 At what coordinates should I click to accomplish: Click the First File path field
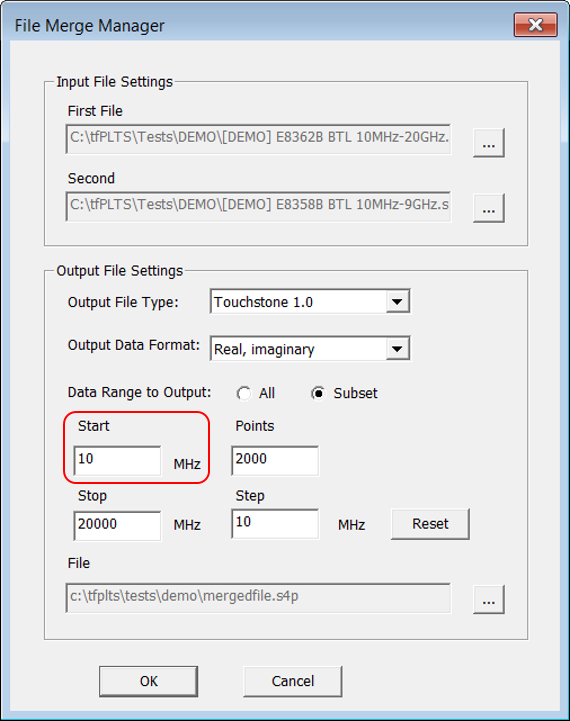tap(258, 139)
